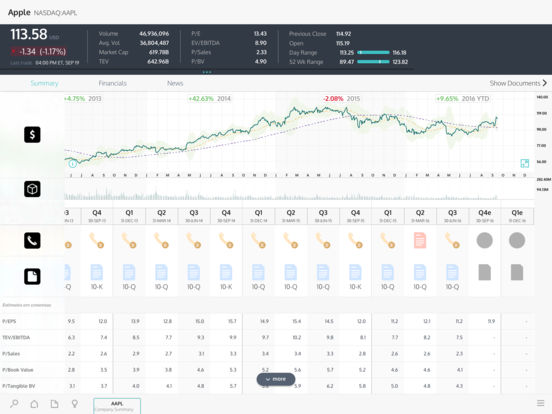This screenshot has height=414, width=552.
Task: Open earnings call for Q2 Mar 2014
Action: point(161,241)
